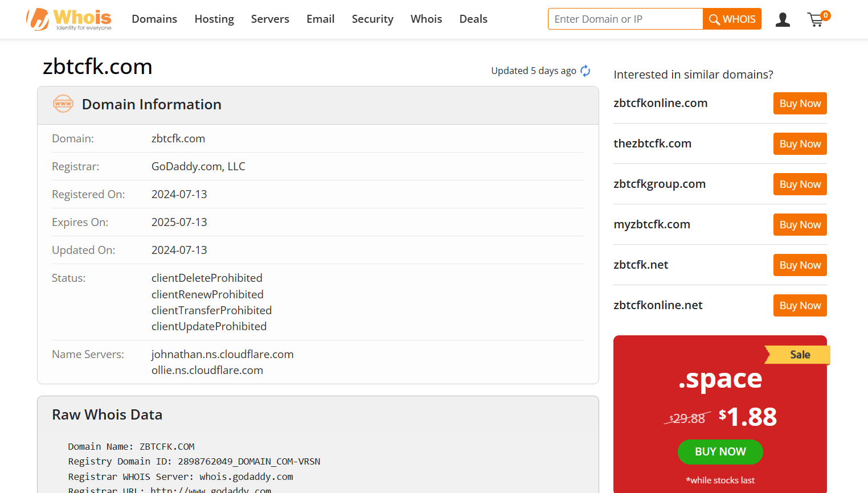Open the Deals menu

473,19
